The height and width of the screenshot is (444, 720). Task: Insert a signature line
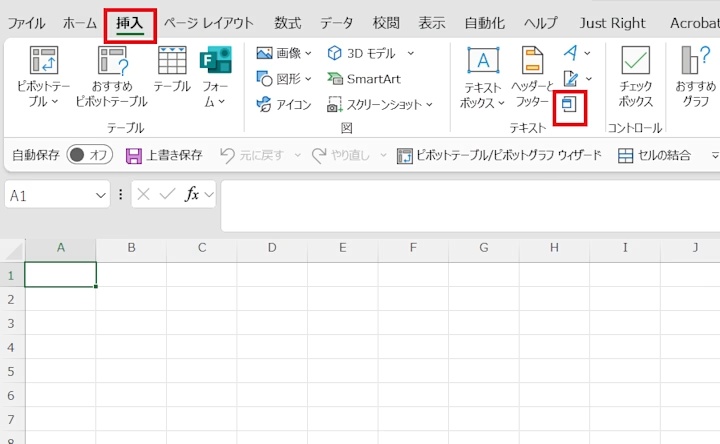[571, 79]
